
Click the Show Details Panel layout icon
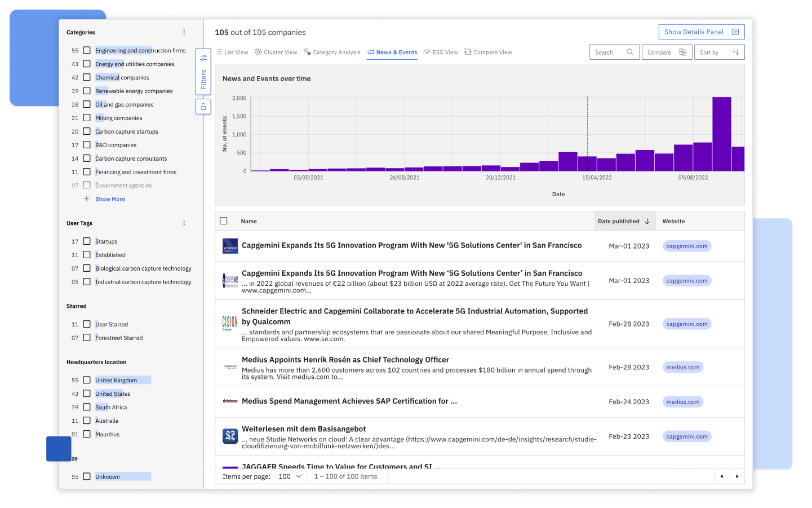(x=735, y=32)
